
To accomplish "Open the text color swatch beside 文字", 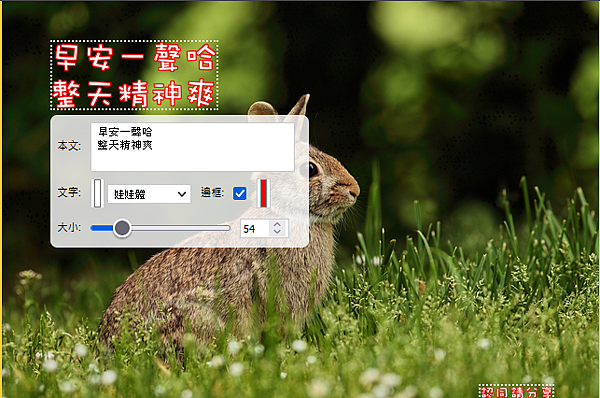I will (x=98, y=193).
